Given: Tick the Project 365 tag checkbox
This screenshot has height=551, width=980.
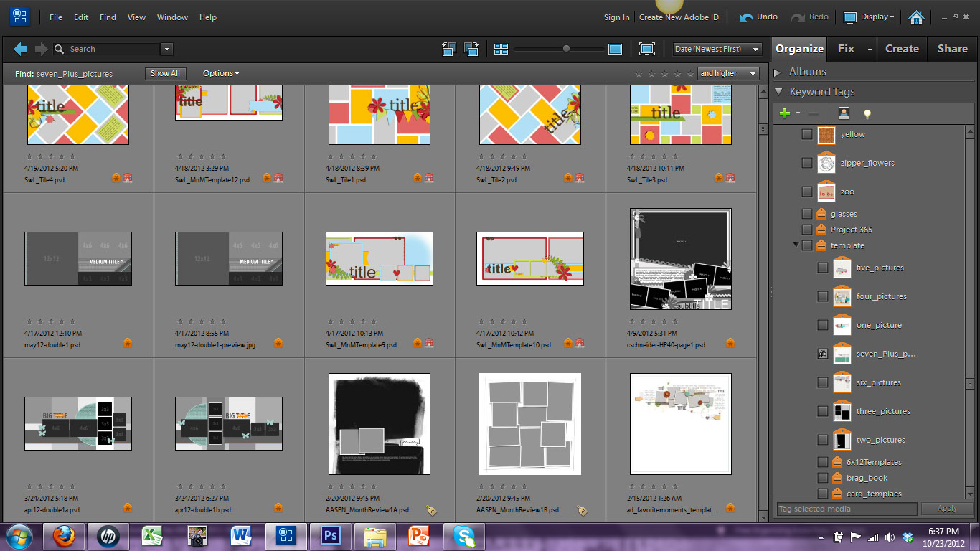Looking at the screenshot, I should (x=807, y=230).
